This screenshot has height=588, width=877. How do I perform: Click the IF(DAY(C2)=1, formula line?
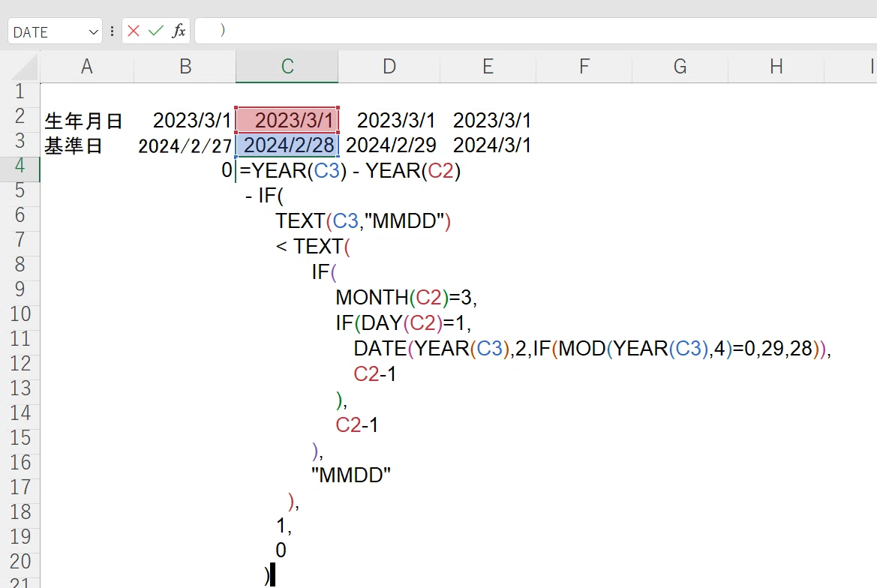click(x=404, y=323)
